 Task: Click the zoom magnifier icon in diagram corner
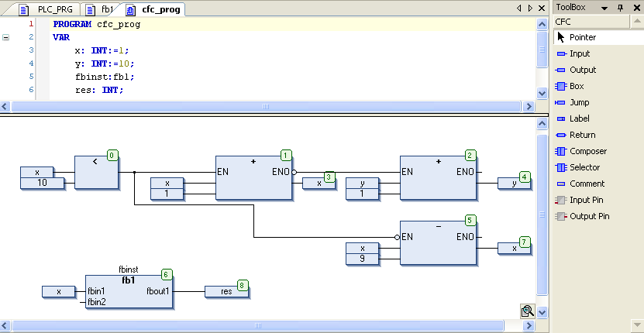(x=527, y=311)
